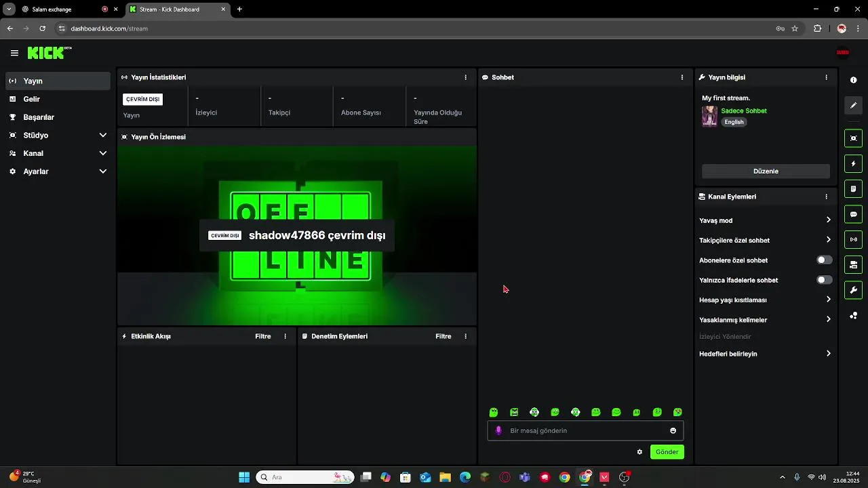
Task: Toggle the wrench icon in the right sidebar
Action: [x=853, y=290]
